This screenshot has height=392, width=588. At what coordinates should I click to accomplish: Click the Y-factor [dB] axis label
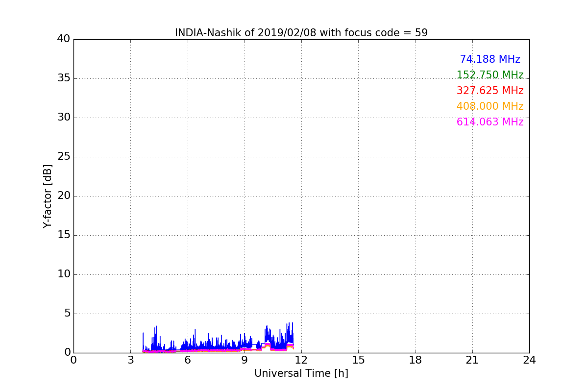tap(48, 196)
